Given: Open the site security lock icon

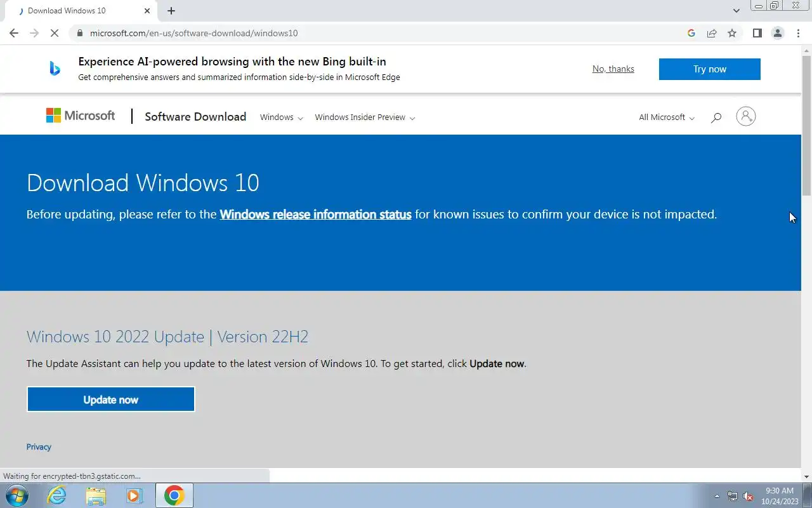Looking at the screenshot, I should 79,33.
